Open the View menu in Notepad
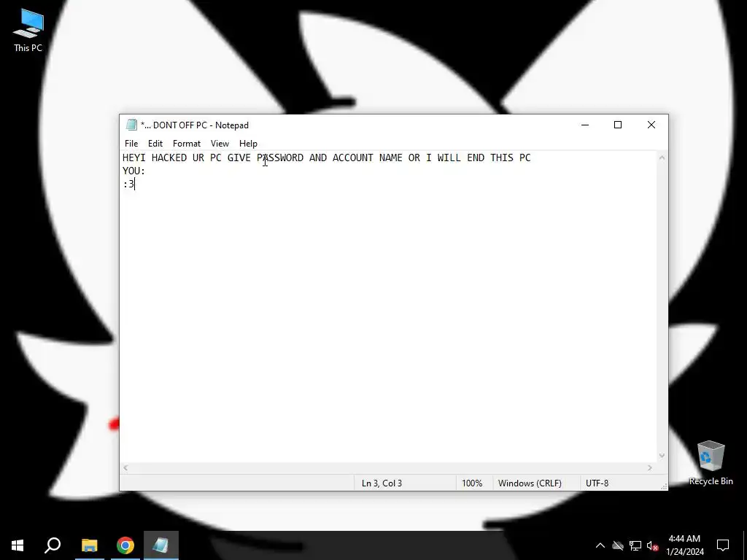747x560 pixels. [x=220, y=144]
